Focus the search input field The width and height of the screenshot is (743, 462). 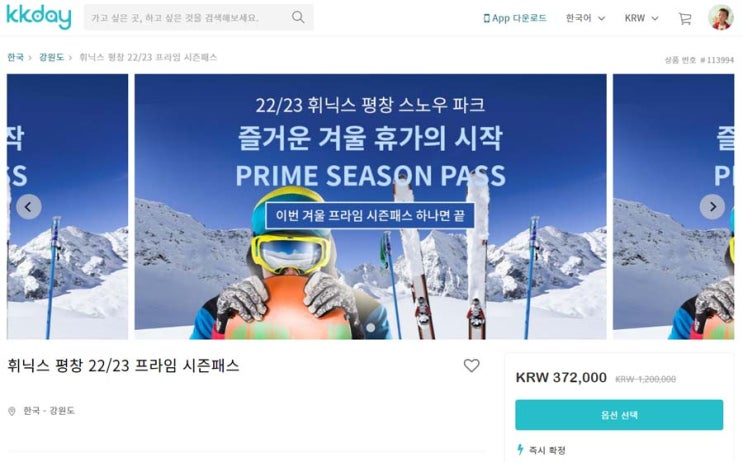pos(187,18)
